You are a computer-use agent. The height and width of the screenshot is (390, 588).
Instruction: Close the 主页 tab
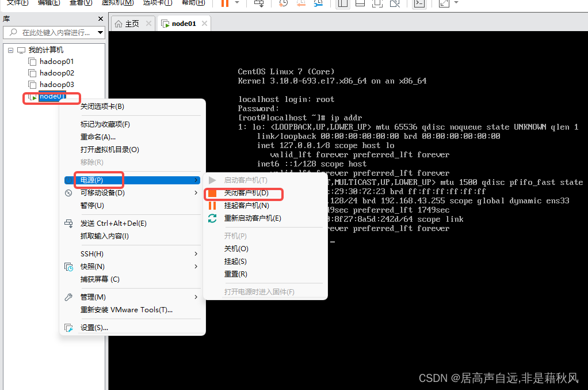coord(148,23)
